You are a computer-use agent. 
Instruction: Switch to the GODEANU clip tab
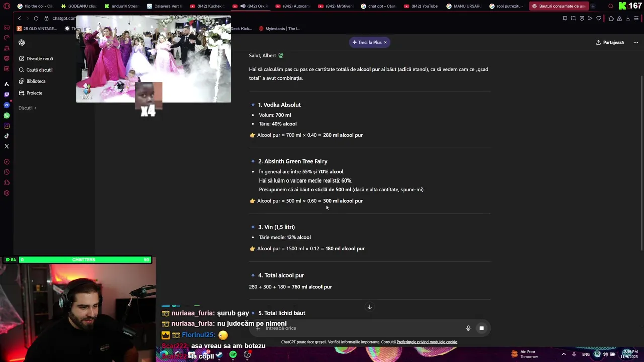(78, 6)
